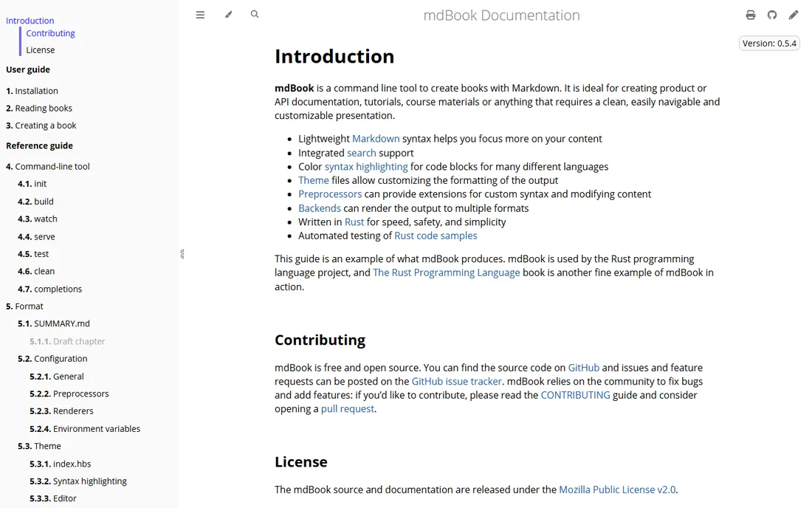Open 5.3. Theme page
812x508 pixels.
(x=39, y=446)
